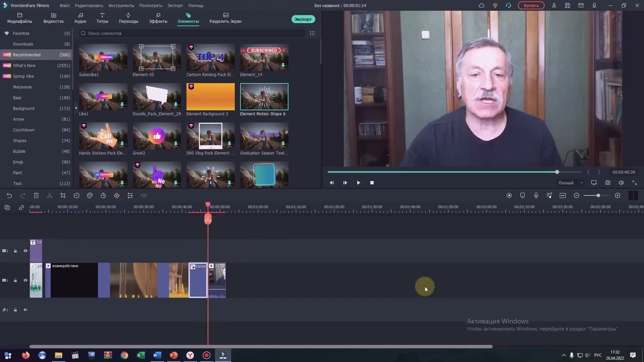Adjust preview volume speaker icon
644x362 pixels.
[x=621, y=183]
